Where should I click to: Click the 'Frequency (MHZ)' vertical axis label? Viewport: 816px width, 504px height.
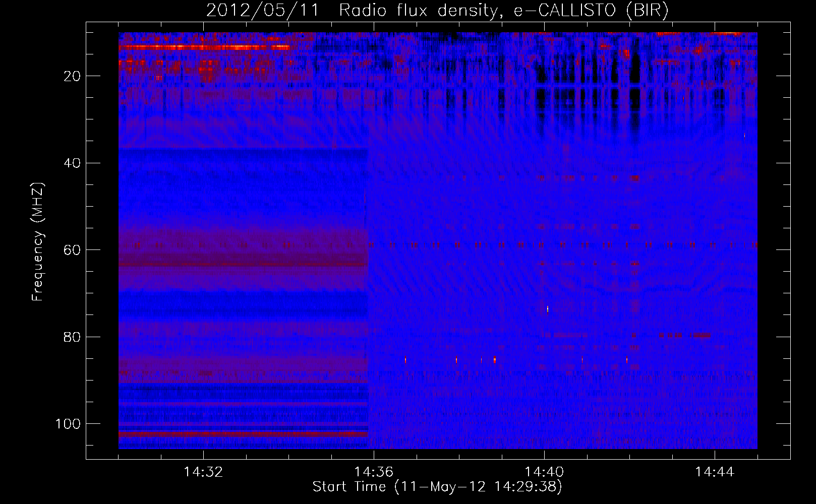pyautogui.click(x=38, y=241)
